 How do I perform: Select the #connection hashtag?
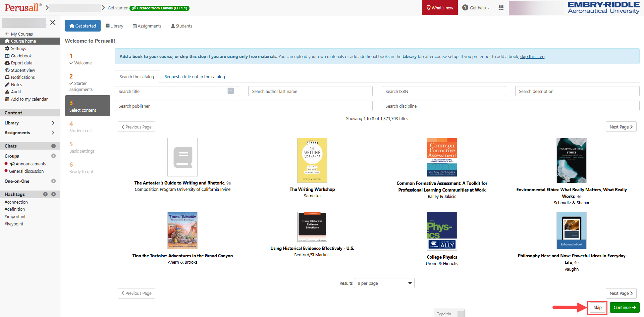(x=16, y=202)
